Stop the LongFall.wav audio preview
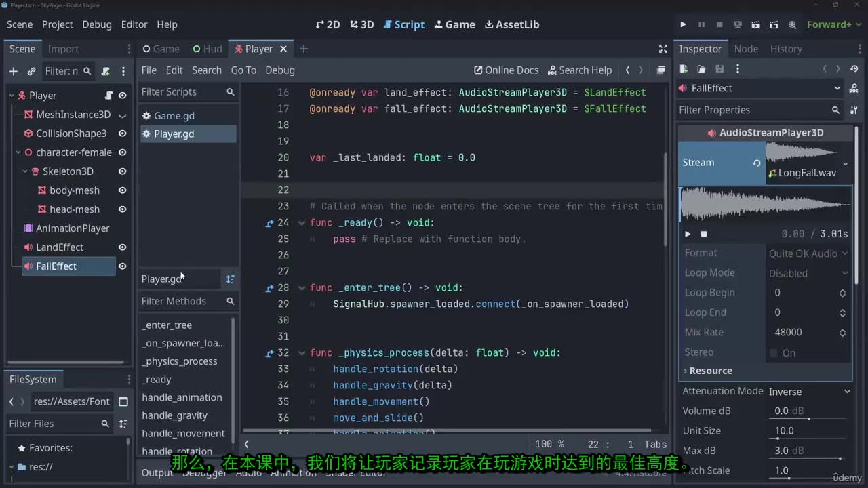The width and height of the screenshot is (868, 488). click(704, 234)
